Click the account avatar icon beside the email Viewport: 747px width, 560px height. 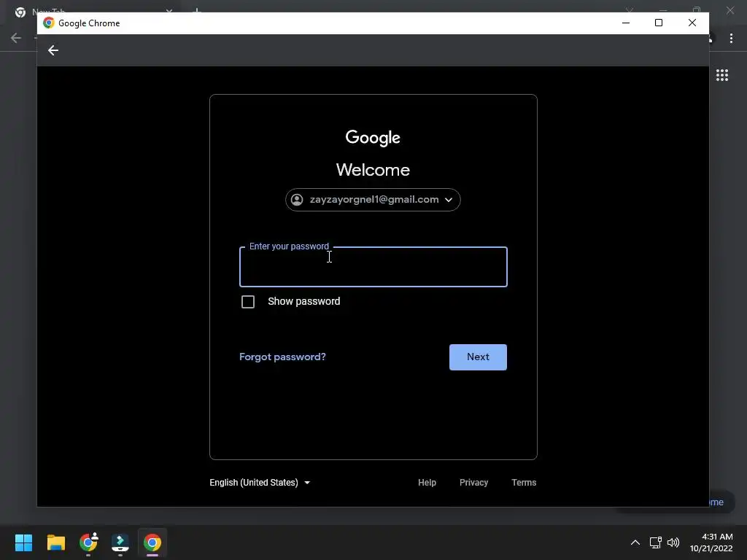tap(297, 200)
